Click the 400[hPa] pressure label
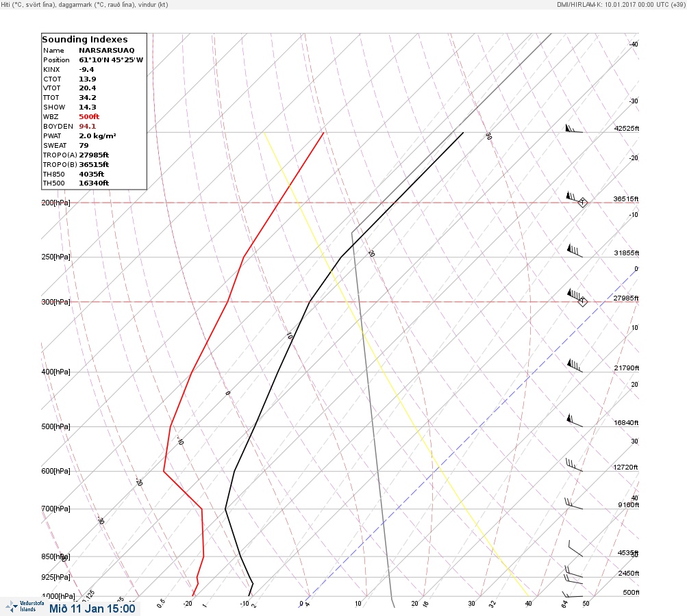Screen dimensions: 687x616 click(x=55, y=372)
